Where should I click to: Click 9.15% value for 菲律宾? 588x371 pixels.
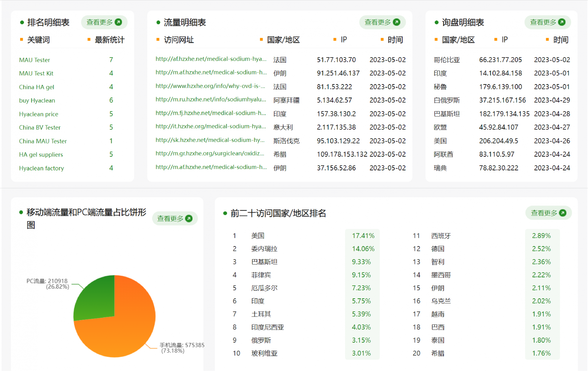coord(361,275)
